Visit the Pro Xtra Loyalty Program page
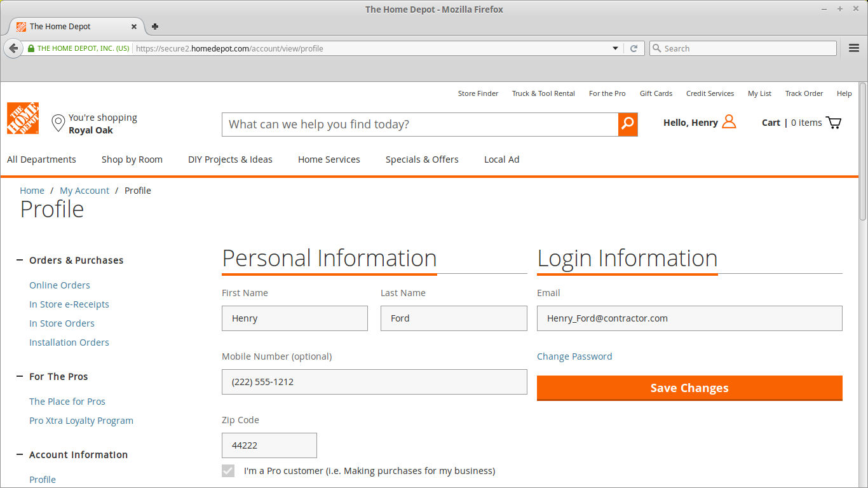Viewport: 868px width, 488px height. [81, 420]
